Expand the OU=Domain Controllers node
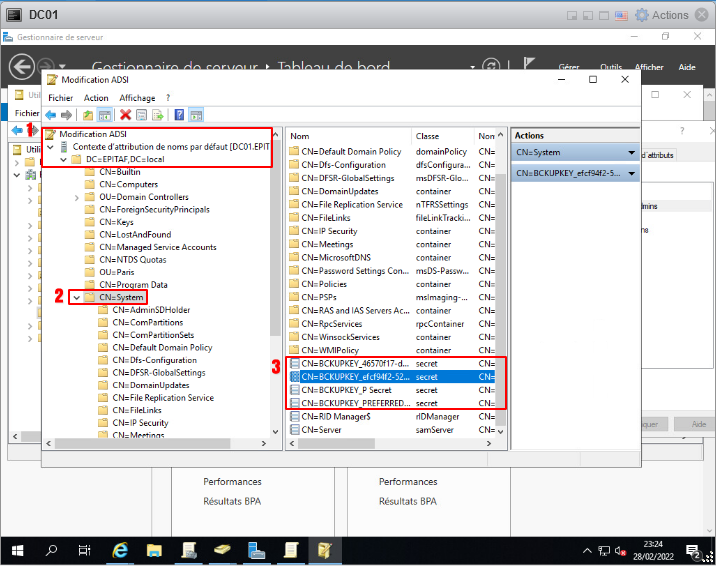The width and height of the screenshot is (716, 566). click(77, 198)
